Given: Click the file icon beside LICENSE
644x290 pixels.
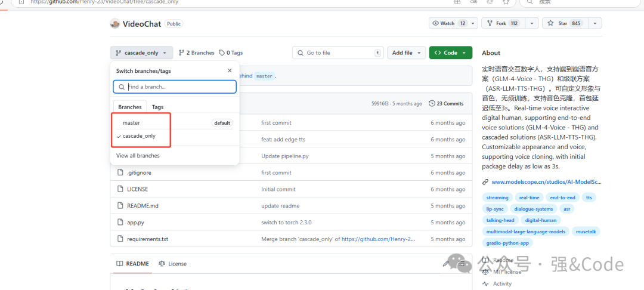Looking at the screenshot, I should [120, 189].
